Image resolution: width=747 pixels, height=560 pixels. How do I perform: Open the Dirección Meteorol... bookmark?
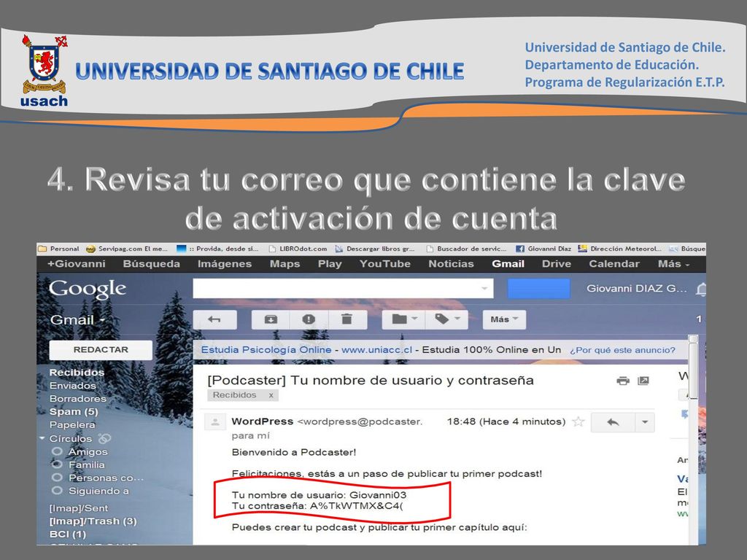tap(620, 249)
